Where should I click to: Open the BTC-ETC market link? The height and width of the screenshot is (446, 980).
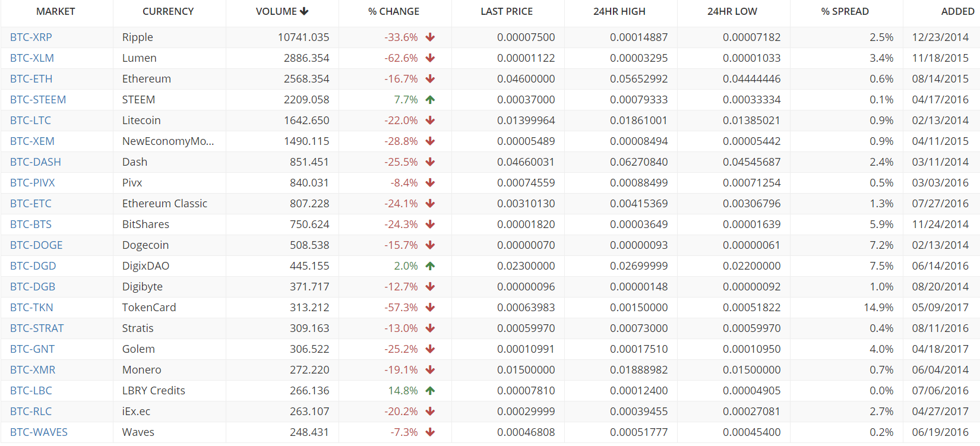[31, 204]
